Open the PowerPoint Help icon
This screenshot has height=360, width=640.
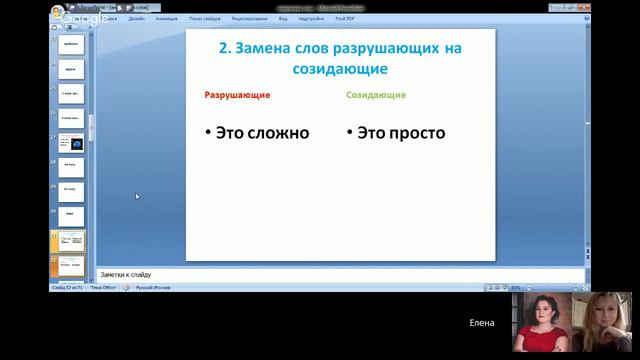tap(587, 18)
